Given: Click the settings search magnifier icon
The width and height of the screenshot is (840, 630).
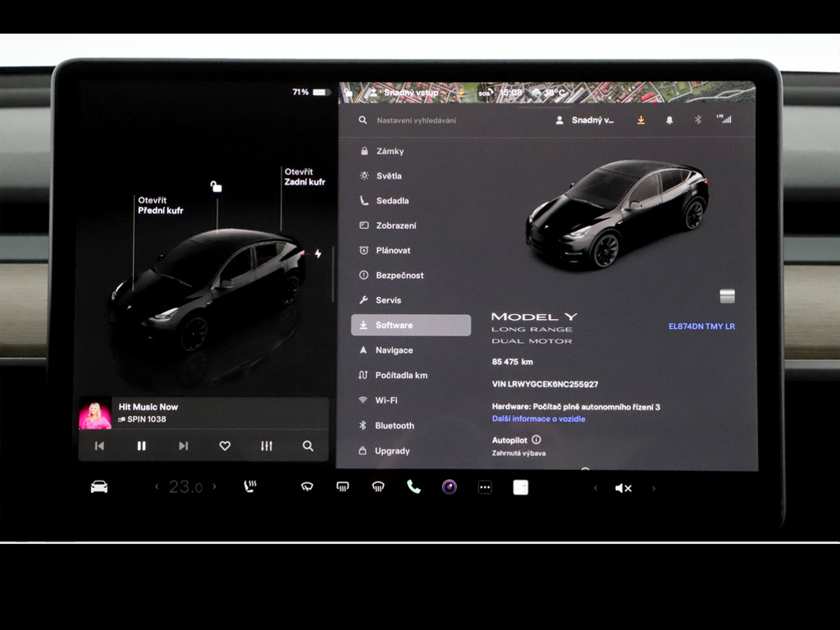Looking at the screenshot, I should coord(363,120).
